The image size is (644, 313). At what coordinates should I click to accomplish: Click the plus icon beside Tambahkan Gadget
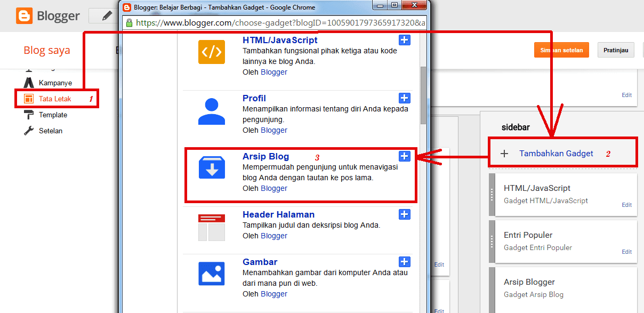(x=504, y=154)
